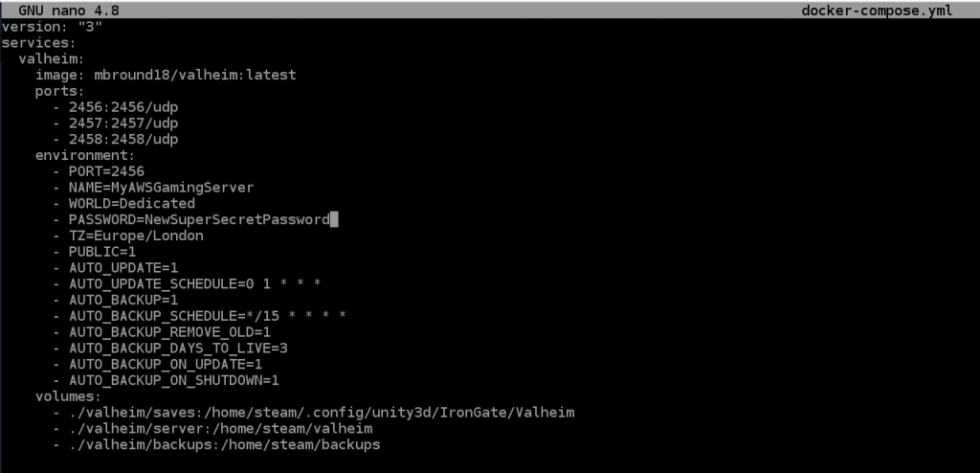The height and width of the screenshot is (473, 980).
Task: Click the AUTO_UPDATE_SCHEDULE cron value
Action: tap(283, 283)
